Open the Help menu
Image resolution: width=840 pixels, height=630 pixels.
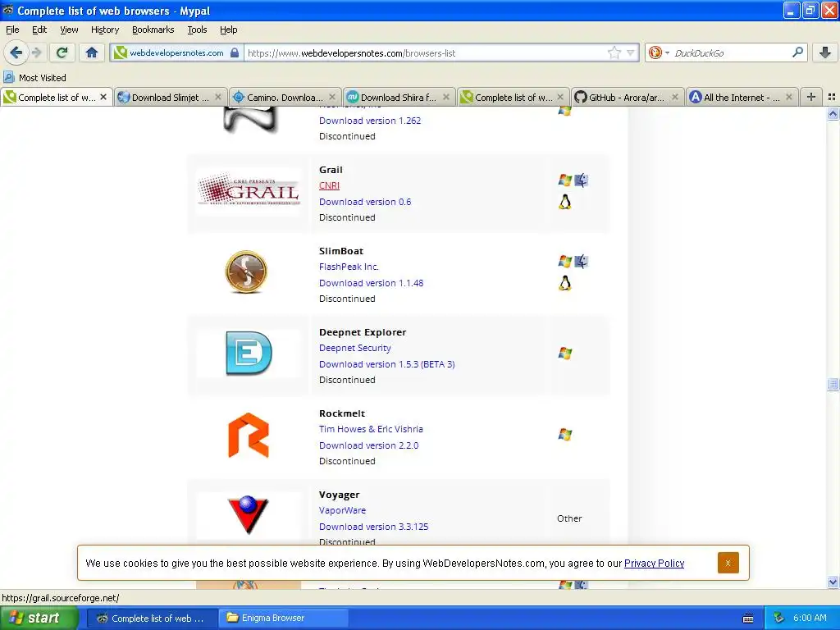(x=228, y=30)
